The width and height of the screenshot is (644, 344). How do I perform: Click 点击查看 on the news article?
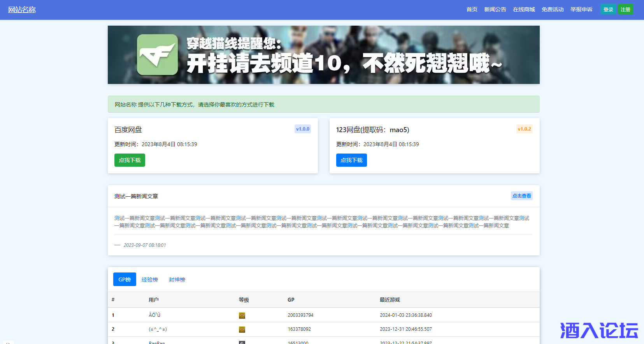tap(521, 196)
